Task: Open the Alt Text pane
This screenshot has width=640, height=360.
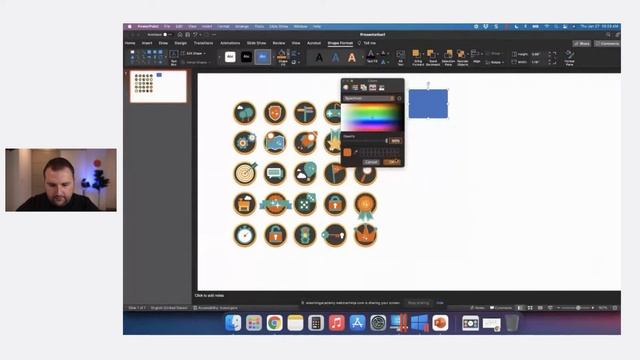Action: 400,57
